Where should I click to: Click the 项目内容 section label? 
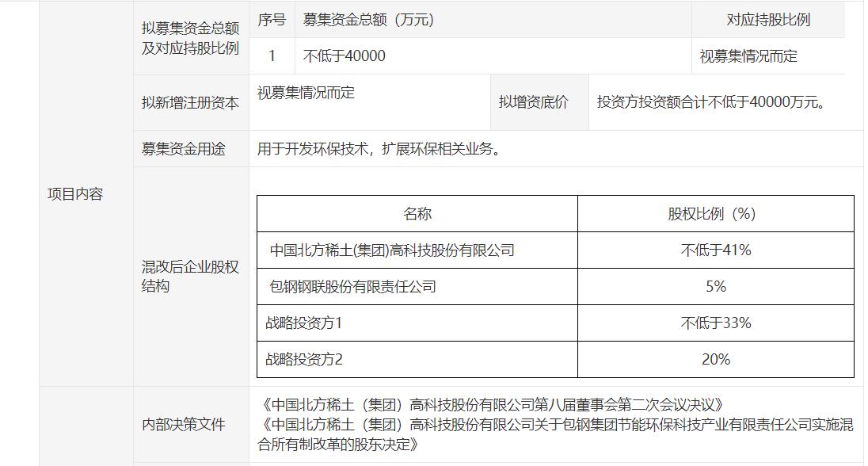click(x=75, y=194)
